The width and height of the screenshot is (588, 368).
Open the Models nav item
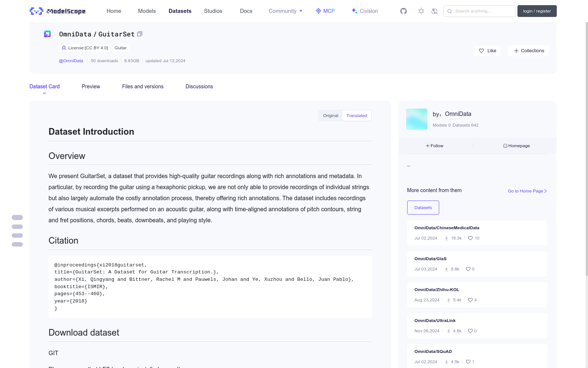(147, 11)
